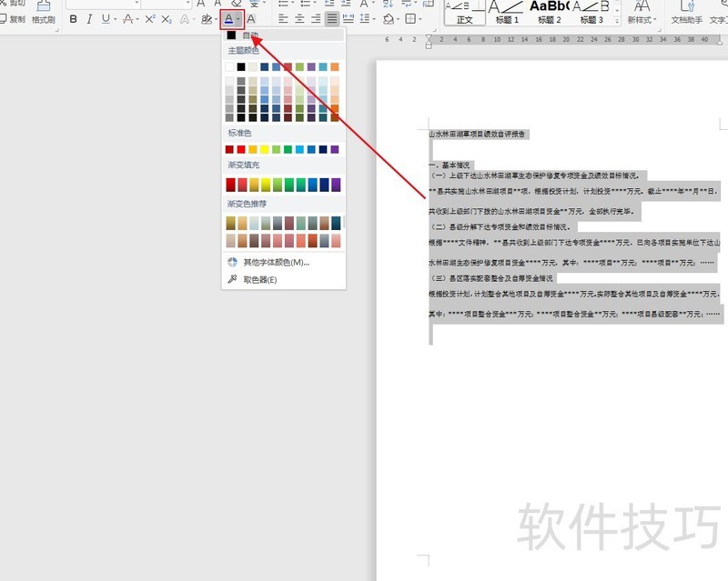The width and height of the screenshot is (728, 581).
Task: Open the 文档助手 tool
Action: point(687,12)
